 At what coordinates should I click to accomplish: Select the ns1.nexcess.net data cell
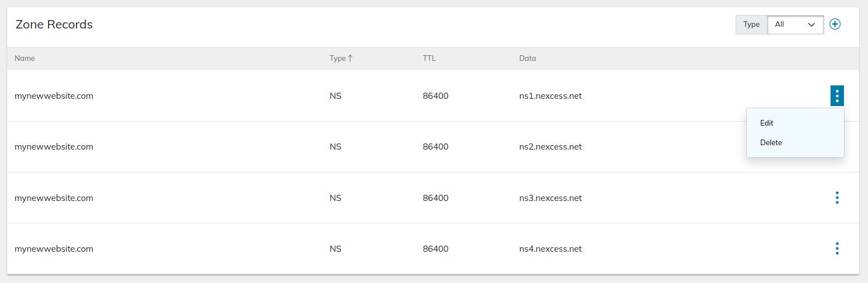550,96
